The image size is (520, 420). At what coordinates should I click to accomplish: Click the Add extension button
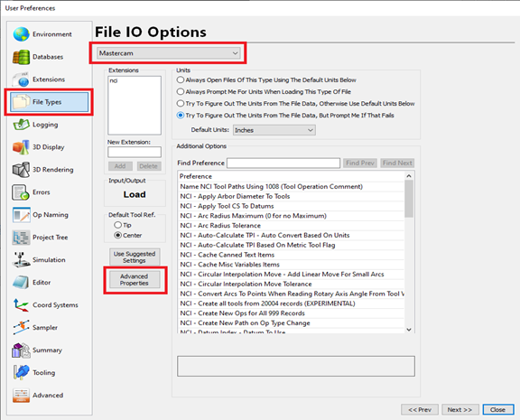pos(120,166)
